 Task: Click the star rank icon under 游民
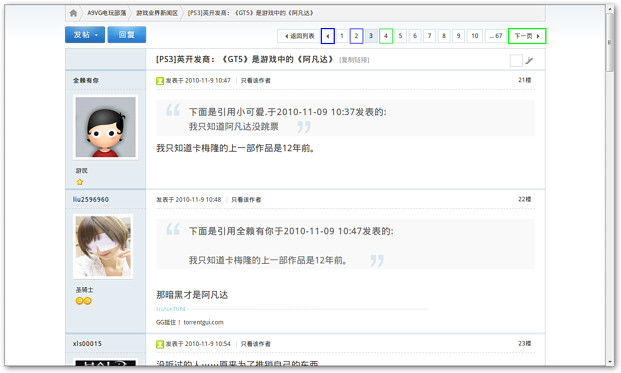click(80, 182)
